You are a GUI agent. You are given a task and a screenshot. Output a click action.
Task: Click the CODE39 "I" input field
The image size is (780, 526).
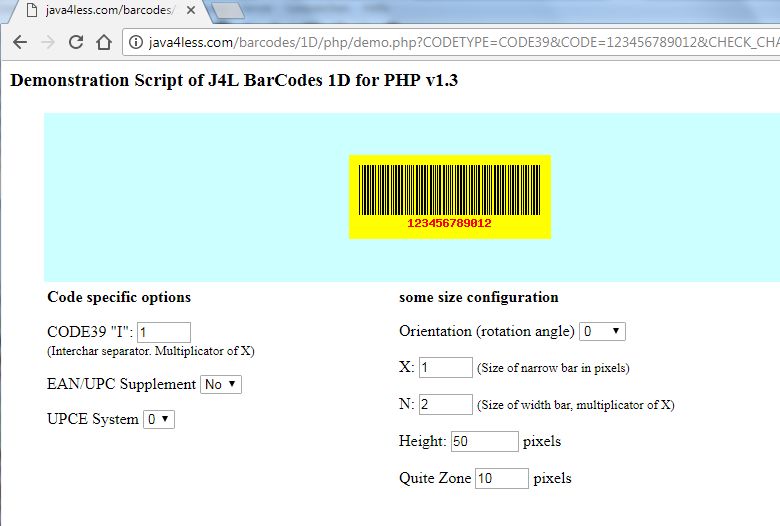164,332
